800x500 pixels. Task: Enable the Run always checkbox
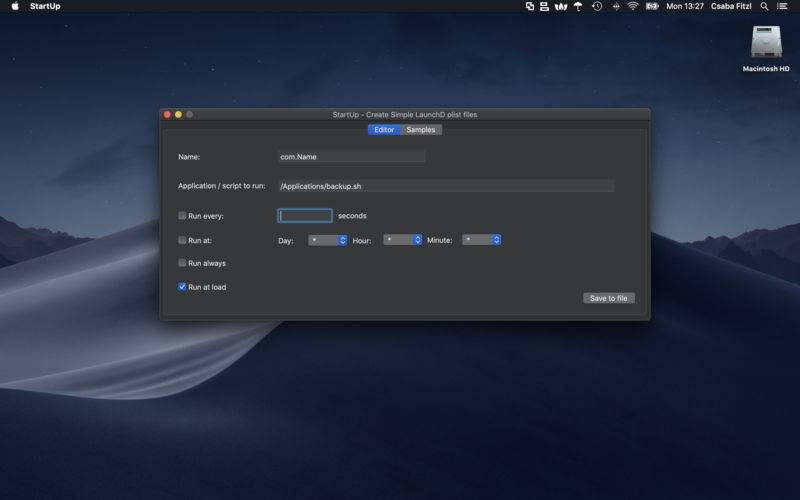[x=182, y=263]
